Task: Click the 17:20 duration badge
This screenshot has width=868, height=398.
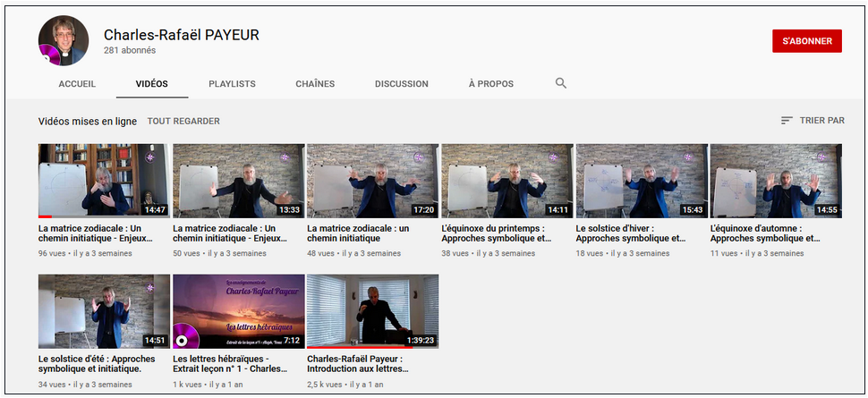Action: (424, 210)
